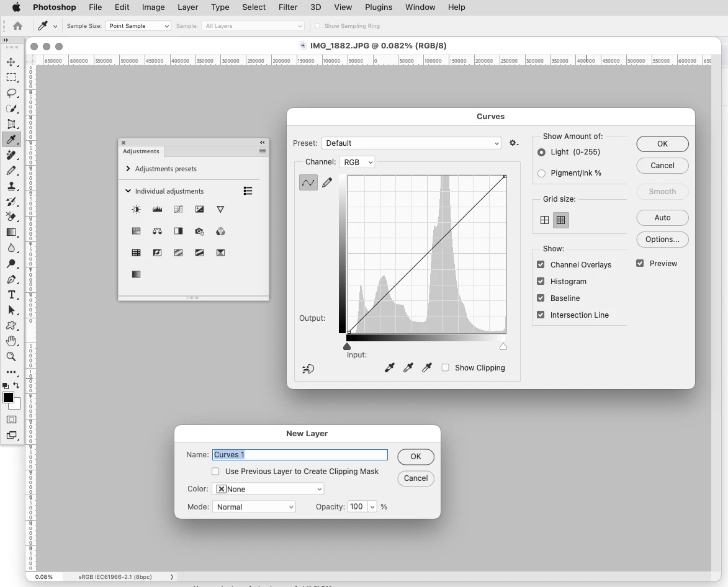Viewport: 728px width, 587px height.
Task: Select the Spot Healing Brush tool
Action: coord(11,155)
